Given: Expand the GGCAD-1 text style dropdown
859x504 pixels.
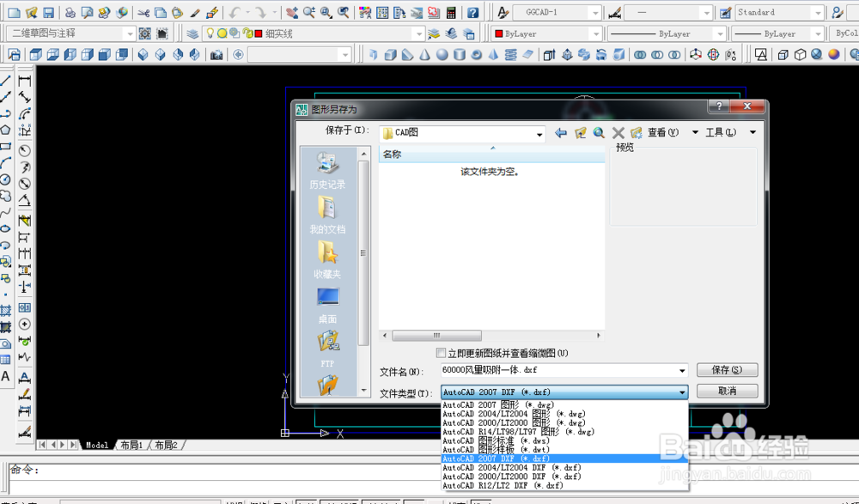Looking at the screenshot, I should 595,12.
